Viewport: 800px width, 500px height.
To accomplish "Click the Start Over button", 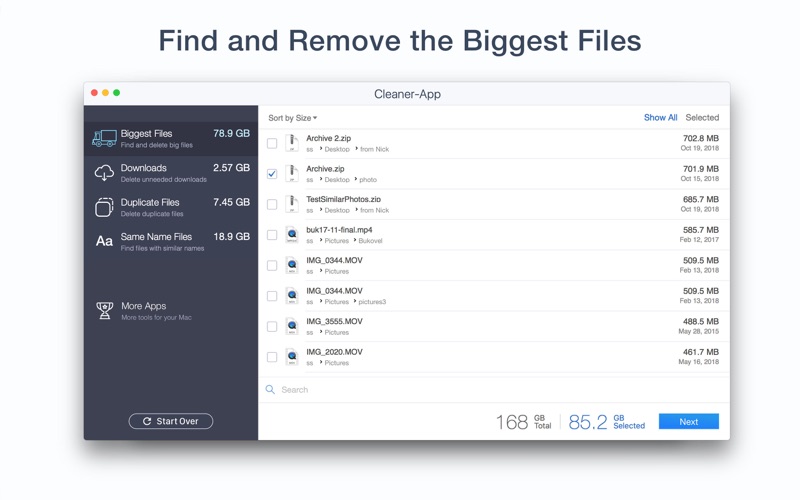I will (171, 421).
